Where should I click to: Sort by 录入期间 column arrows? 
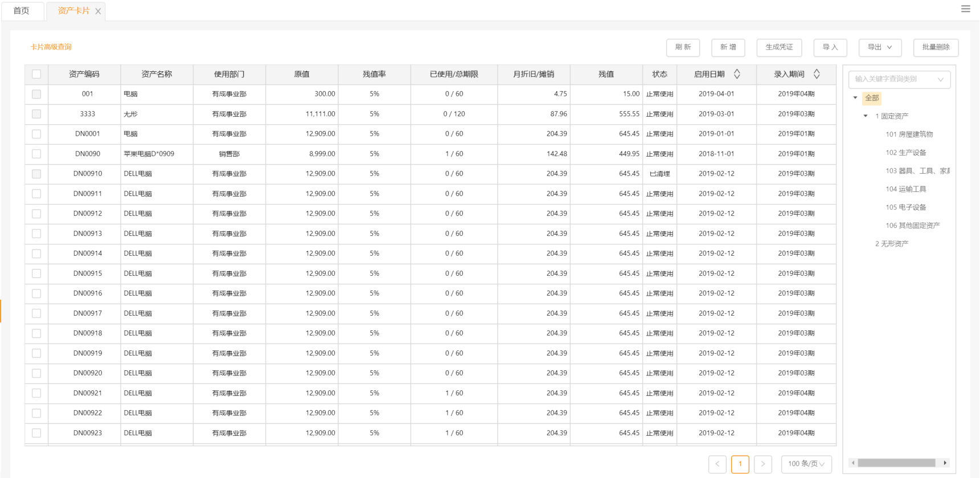coord(817,74)
